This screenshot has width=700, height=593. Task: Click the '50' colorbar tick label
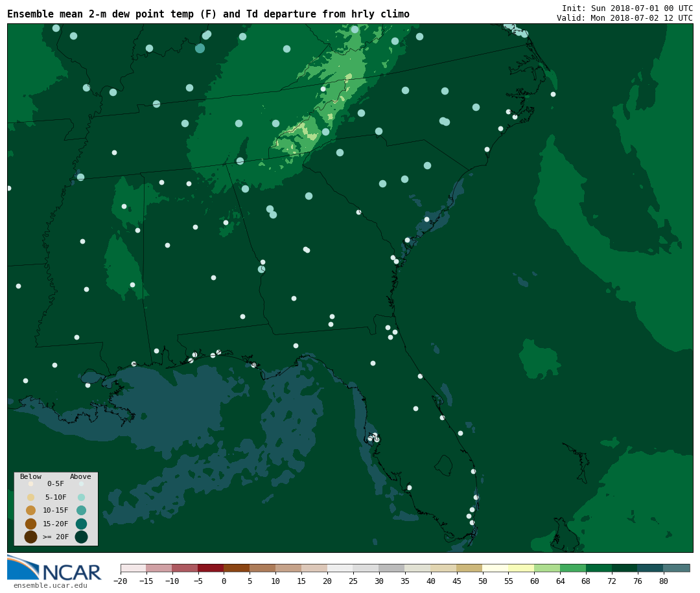click(x=483, y=581)
